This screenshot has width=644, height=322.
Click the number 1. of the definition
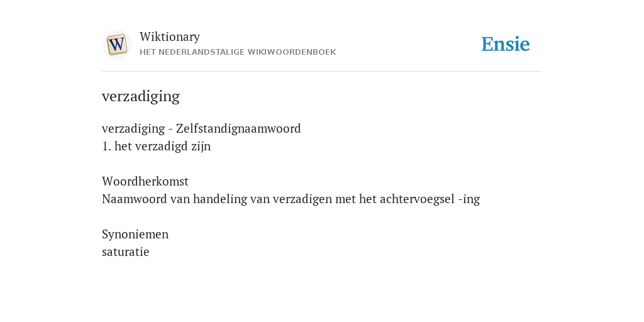click(106, 146)
